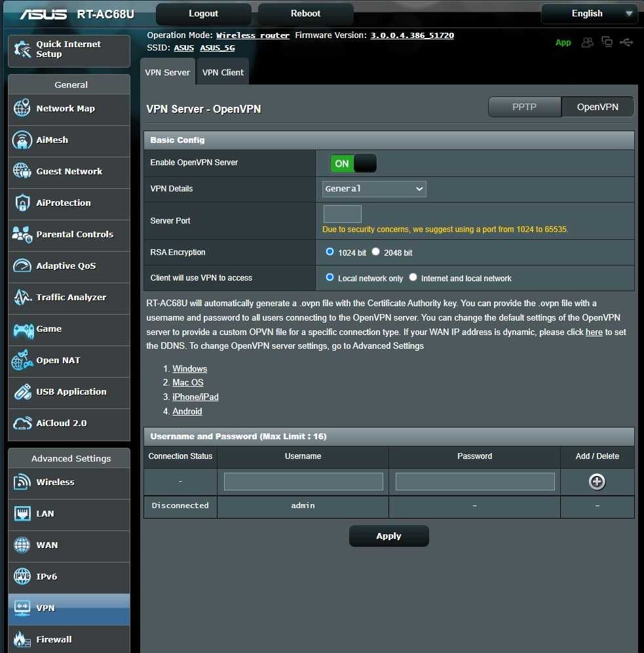644x653 pixels.
Task: Select Internet and local network option
Action: pos(413,277)
